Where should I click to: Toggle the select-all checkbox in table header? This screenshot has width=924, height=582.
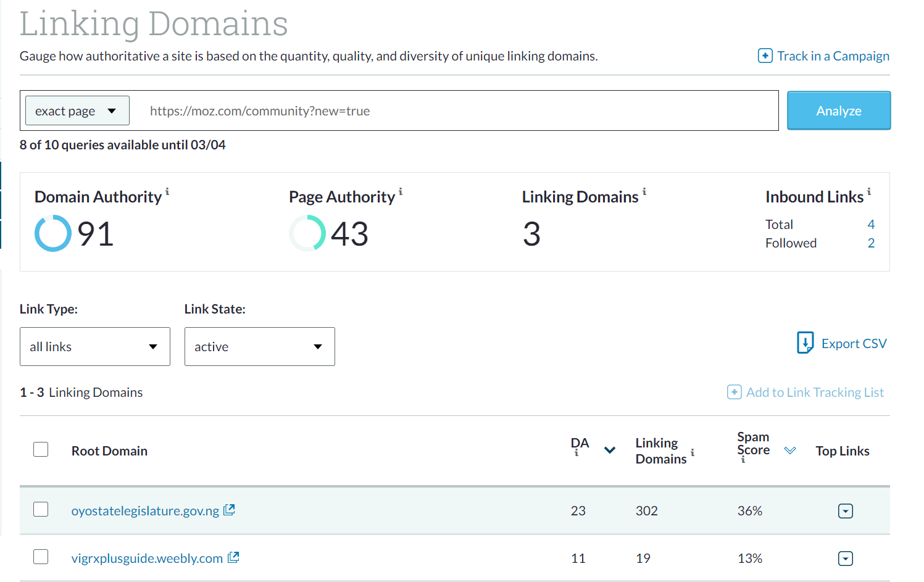pyautogui.click(x=41, y=449)
